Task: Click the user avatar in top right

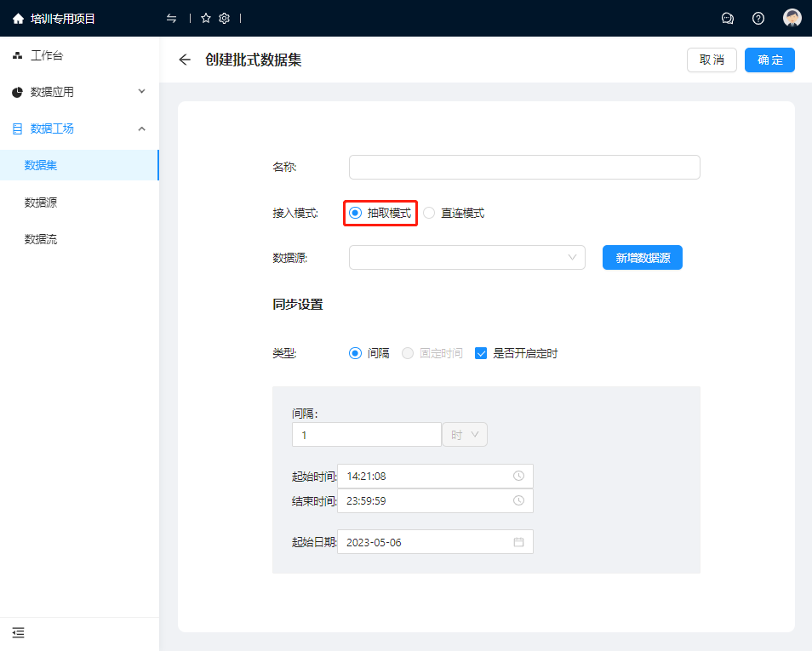Action: pyautogui.click(x=792, y=18)
